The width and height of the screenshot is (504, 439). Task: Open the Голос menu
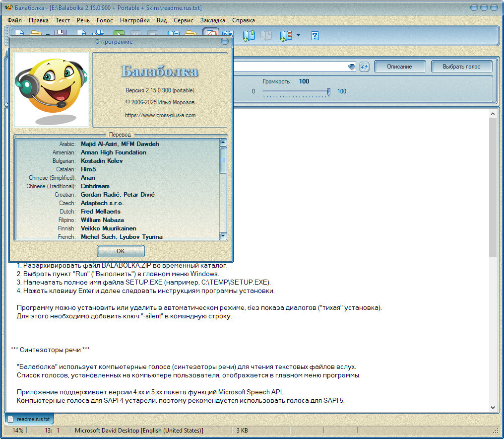point(105,20)
